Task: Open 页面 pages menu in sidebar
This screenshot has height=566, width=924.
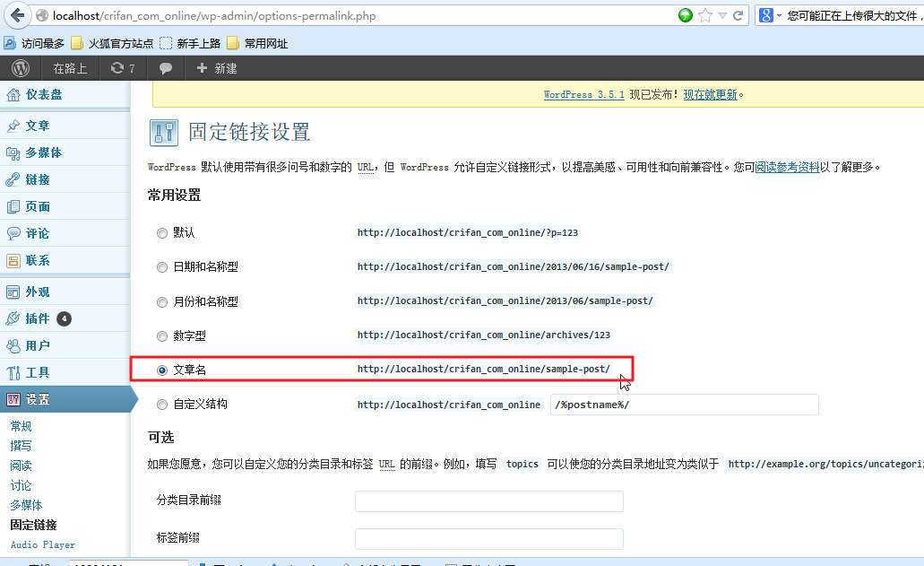Action: (x=65, y=206)
